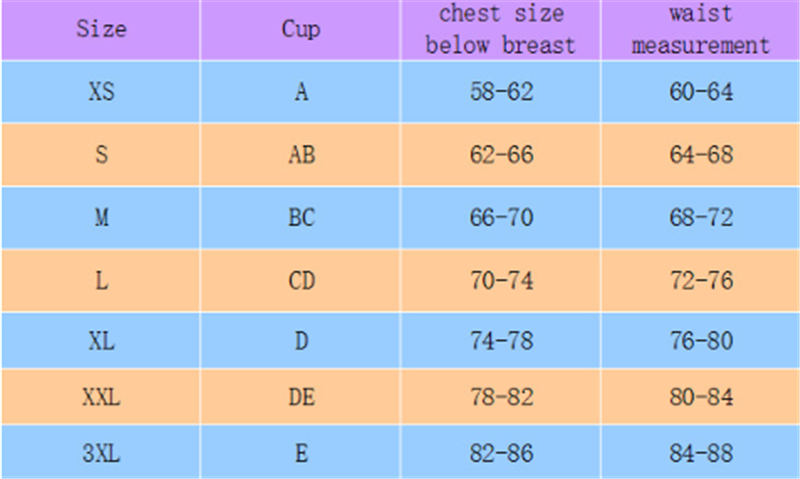The height and width of the screenshot is (479, 800).
Task: Select the XL size cell
Action: point(101,342)
